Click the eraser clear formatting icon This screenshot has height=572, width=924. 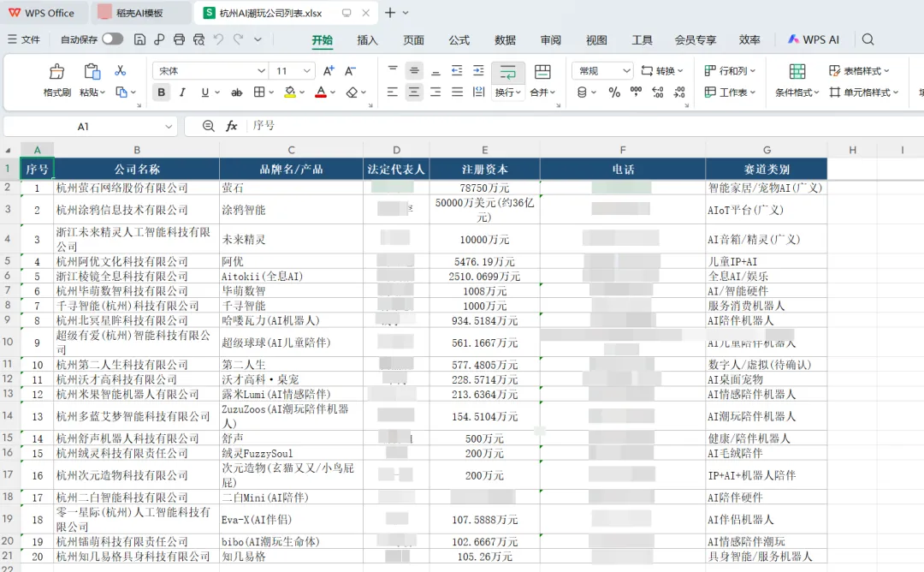click(352, 92)
